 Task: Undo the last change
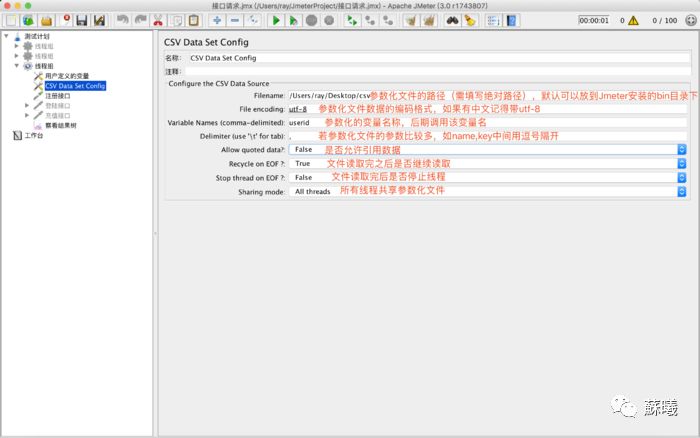[x=122, y=21]
